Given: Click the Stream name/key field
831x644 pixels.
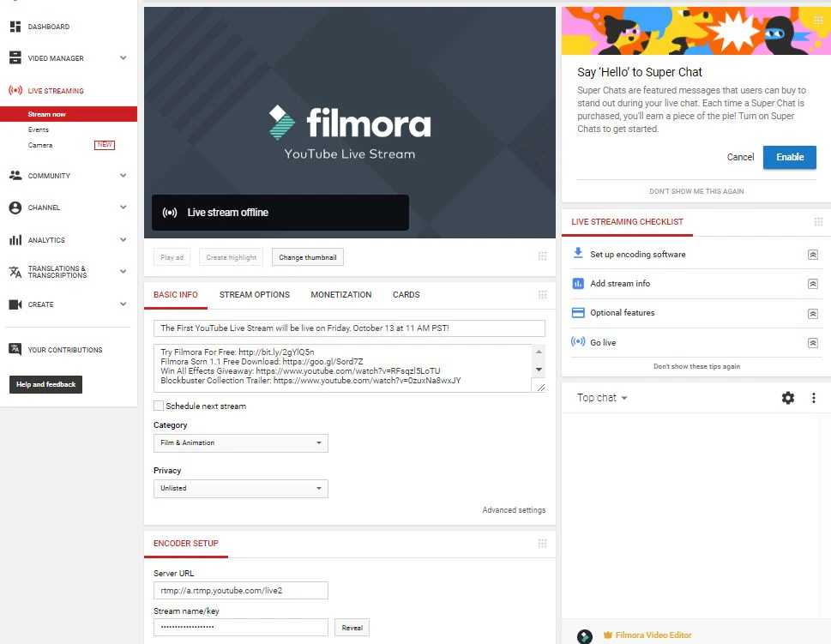Looking at the screenshot, I should [241, 627].
